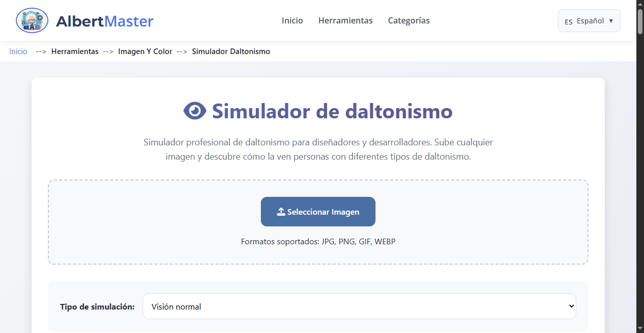Expand the Español dropdown arrow
Image resolution: width=644 pixels, height=333 pixels.
[x=610, y=21]
